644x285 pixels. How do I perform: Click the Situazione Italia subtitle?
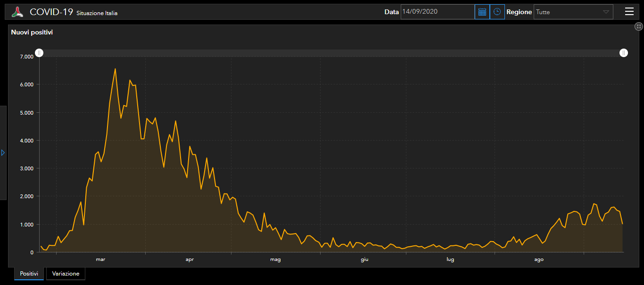[97, 13]
